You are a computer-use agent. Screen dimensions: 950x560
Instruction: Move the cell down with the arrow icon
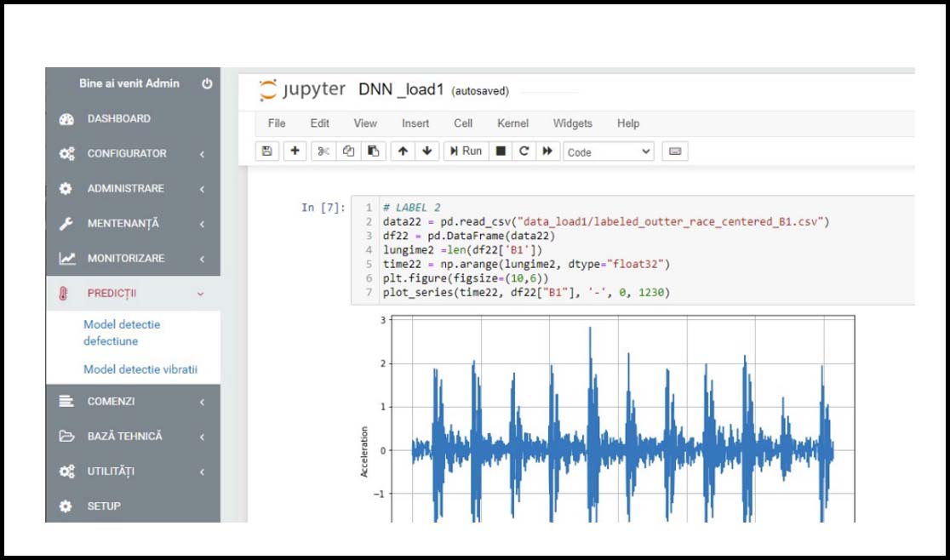426,151
